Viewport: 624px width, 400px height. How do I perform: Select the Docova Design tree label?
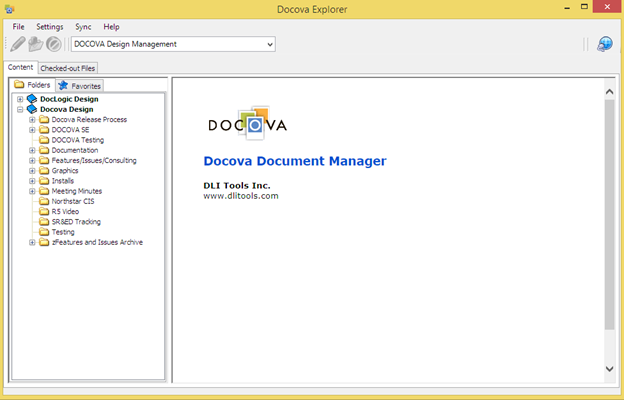click(67, 109)
